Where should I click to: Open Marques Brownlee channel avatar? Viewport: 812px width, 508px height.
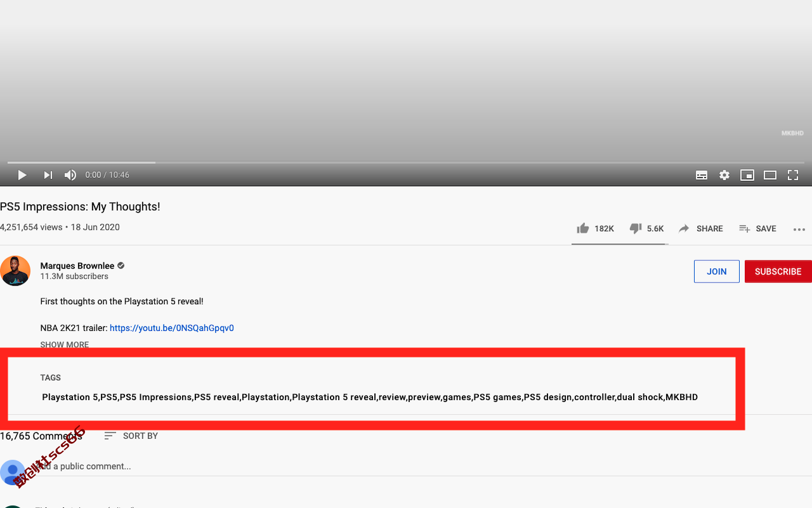[x=15, y=271]
